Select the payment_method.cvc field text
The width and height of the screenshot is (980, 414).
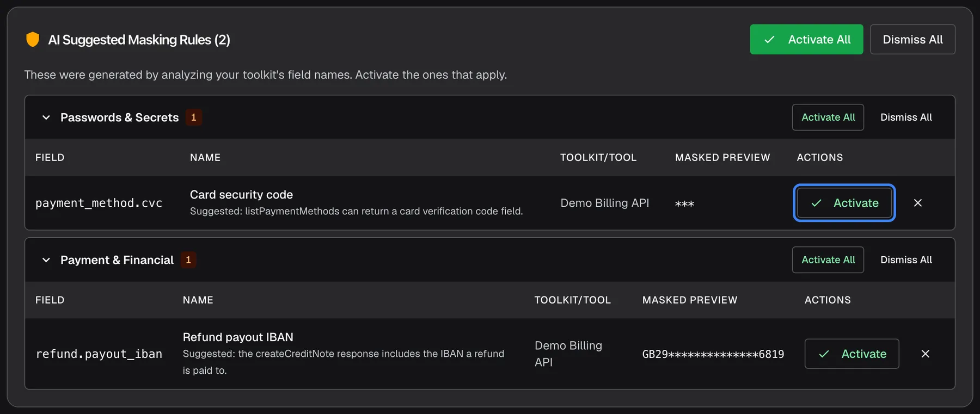point(99,203)
